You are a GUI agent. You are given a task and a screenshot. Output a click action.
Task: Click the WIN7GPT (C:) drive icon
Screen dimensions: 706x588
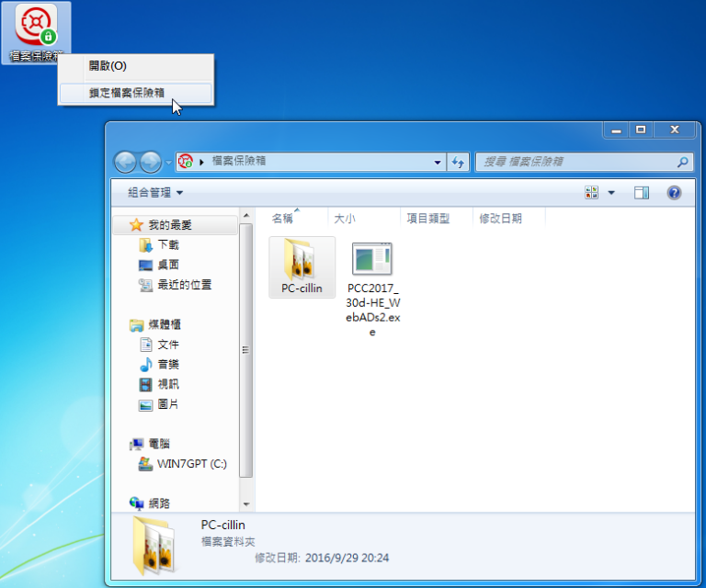pos(145,464)
